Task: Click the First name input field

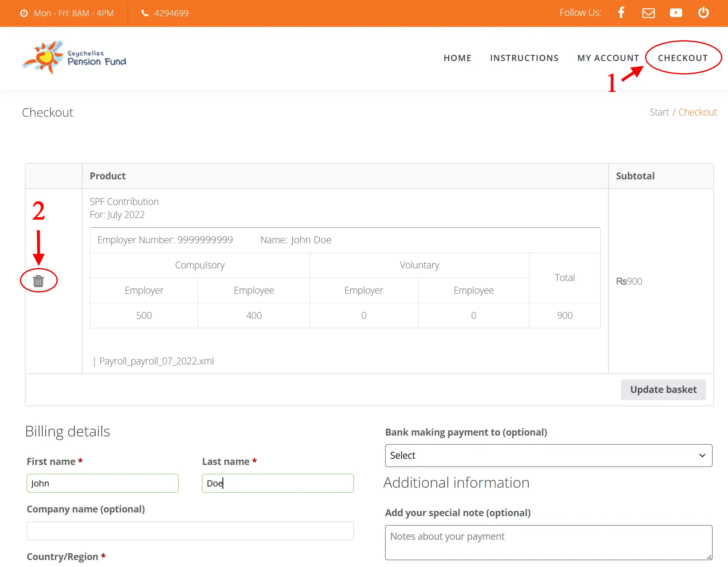Action: [102, 483]
